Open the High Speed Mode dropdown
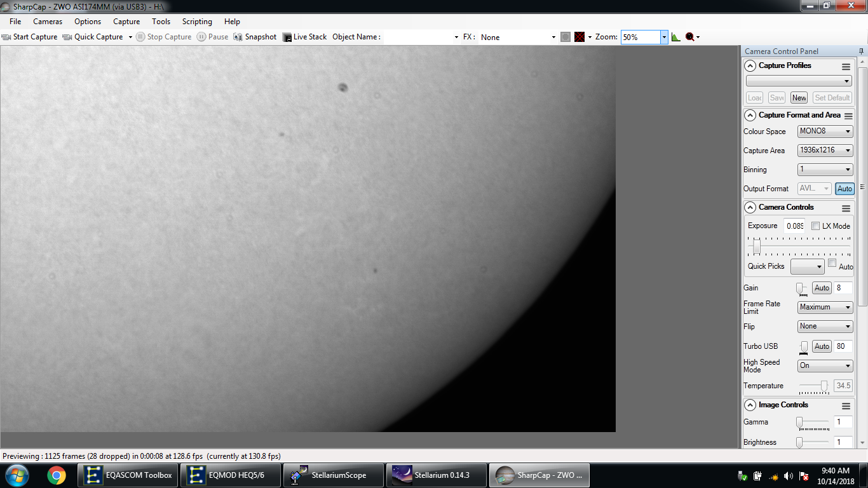 coord(825,366)
